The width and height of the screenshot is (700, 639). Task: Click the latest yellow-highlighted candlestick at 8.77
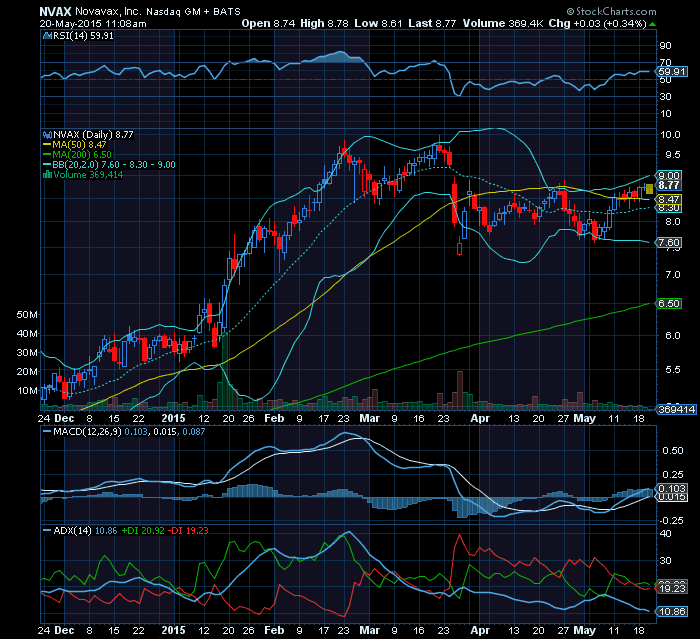[650, 188]
